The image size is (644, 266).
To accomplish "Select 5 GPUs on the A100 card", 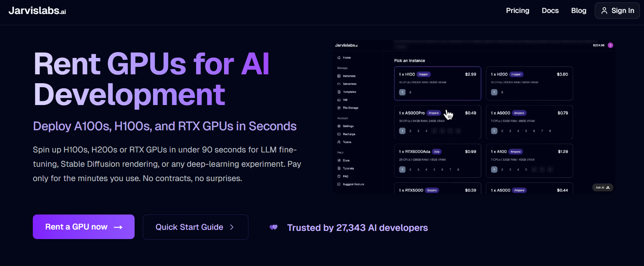I will [x=526, y=169].
